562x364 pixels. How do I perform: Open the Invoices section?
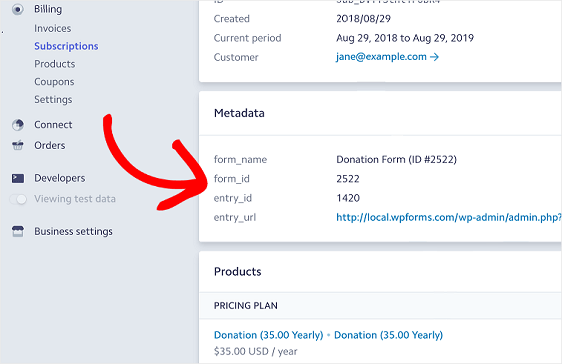click(x=53, y=28)
